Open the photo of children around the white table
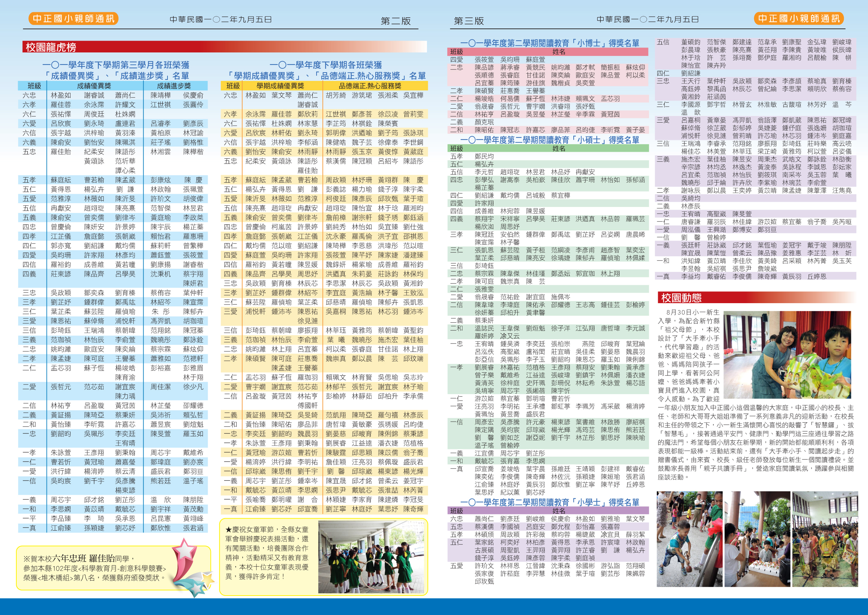This screenshot has height=615, width=868. coord(758,539)
